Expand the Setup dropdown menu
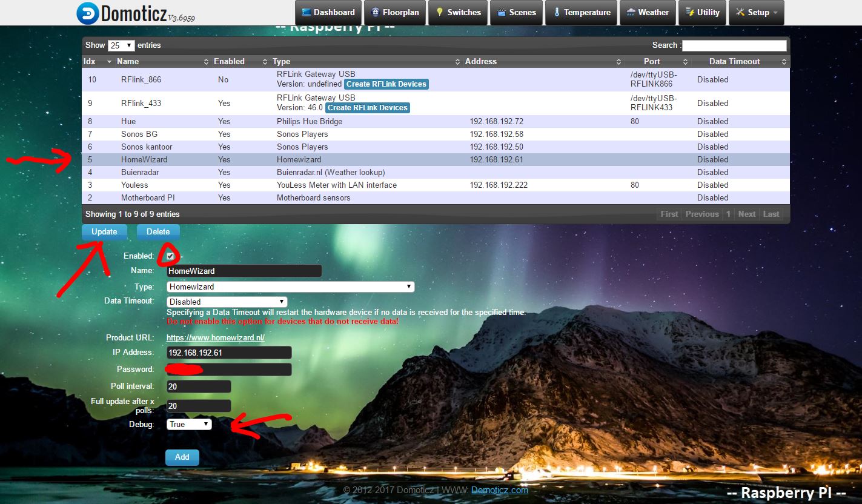 757,13
